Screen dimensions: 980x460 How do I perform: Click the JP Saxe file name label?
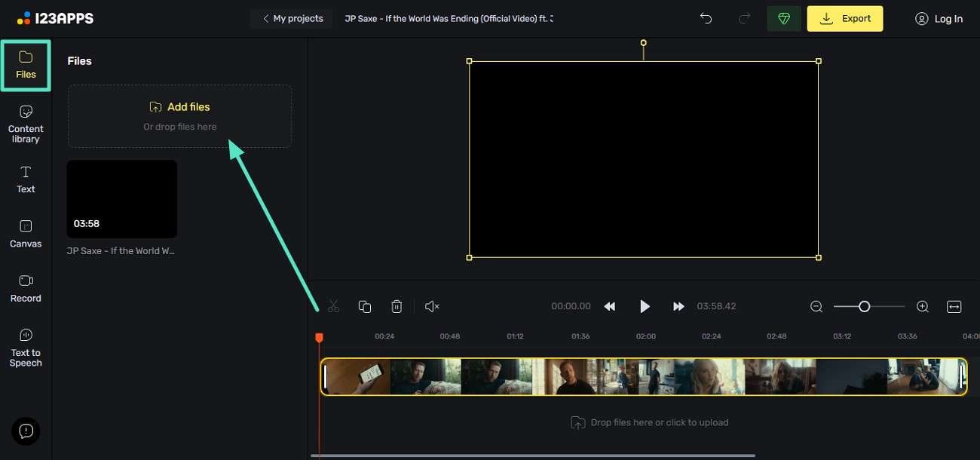[121, 250]
